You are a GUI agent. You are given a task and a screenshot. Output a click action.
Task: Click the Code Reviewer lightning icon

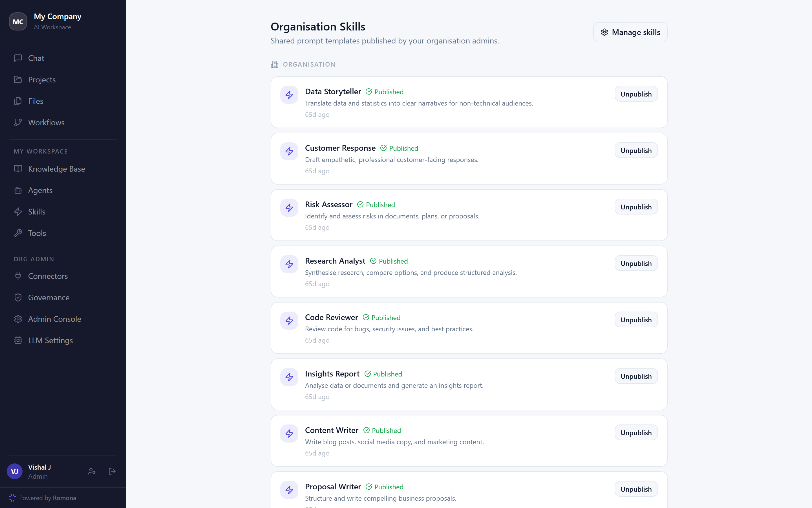(x=289, y=321)
